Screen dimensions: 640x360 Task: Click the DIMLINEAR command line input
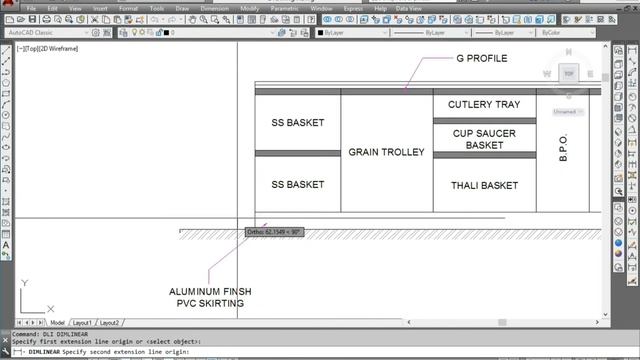click(x=325, y=352)
